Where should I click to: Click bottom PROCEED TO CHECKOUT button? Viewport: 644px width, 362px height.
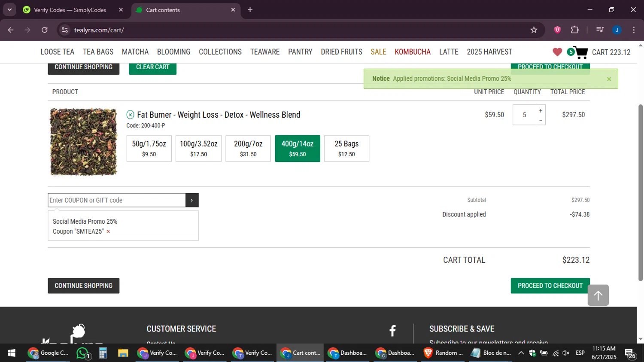click(550, 286)
